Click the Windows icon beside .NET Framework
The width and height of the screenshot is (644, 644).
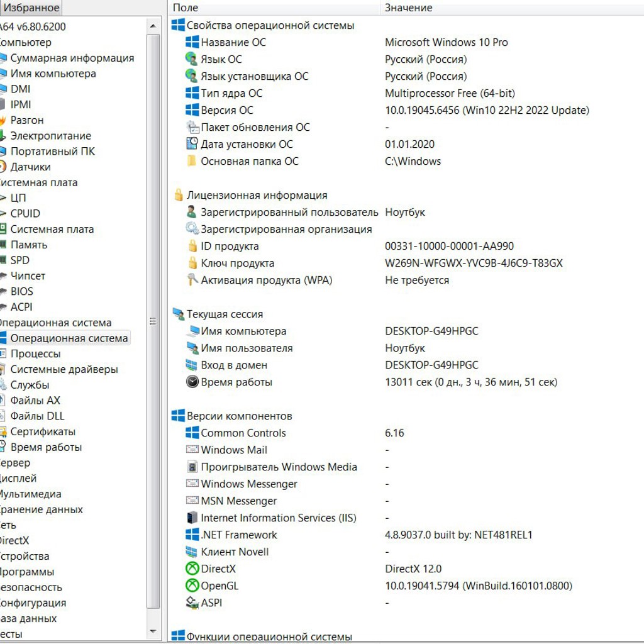tap(192, 535)
